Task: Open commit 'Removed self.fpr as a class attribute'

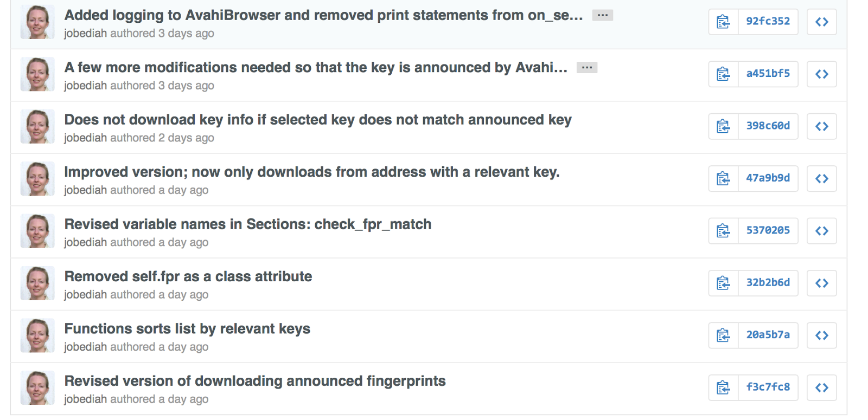Action: coord(188,276)
